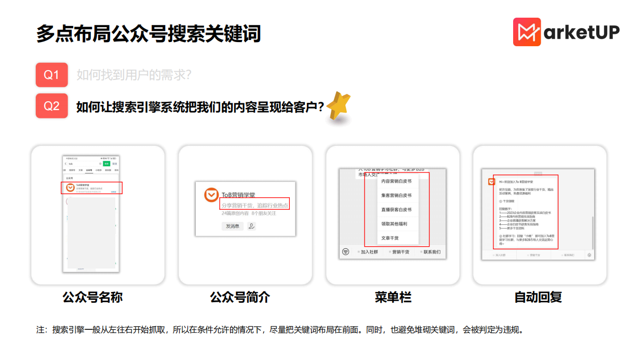Screen dimensions: 644x362
Task: Click the back chevron in the search screen
Action: coord(65,164)
